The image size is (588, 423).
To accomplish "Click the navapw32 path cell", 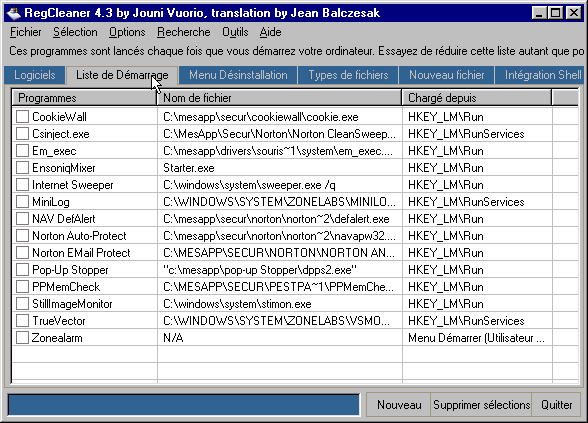I will click(x=279, y=236).
